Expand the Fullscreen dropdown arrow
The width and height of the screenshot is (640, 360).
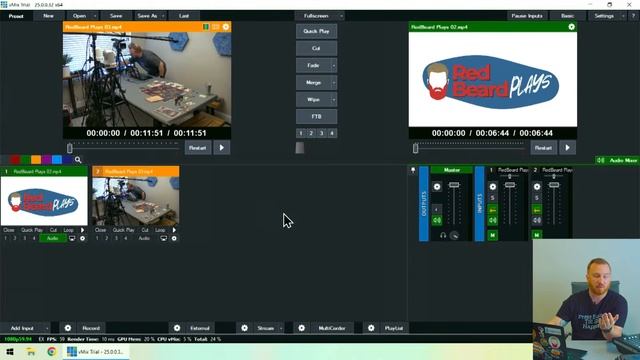click(341, 16)
